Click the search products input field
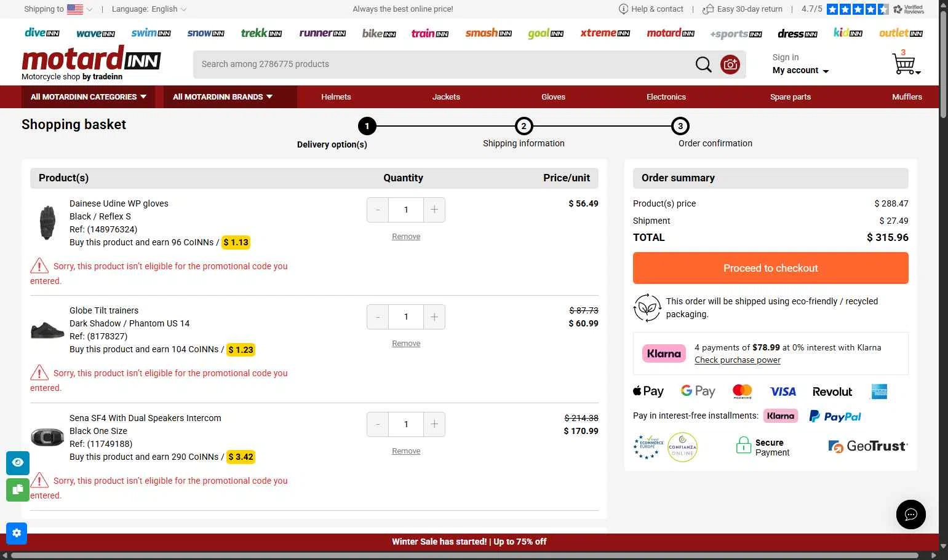 [443, 65]
